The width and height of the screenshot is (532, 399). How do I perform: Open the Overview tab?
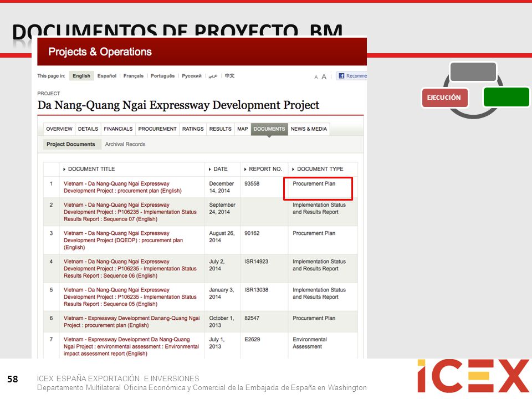click(x=59, y=129)
